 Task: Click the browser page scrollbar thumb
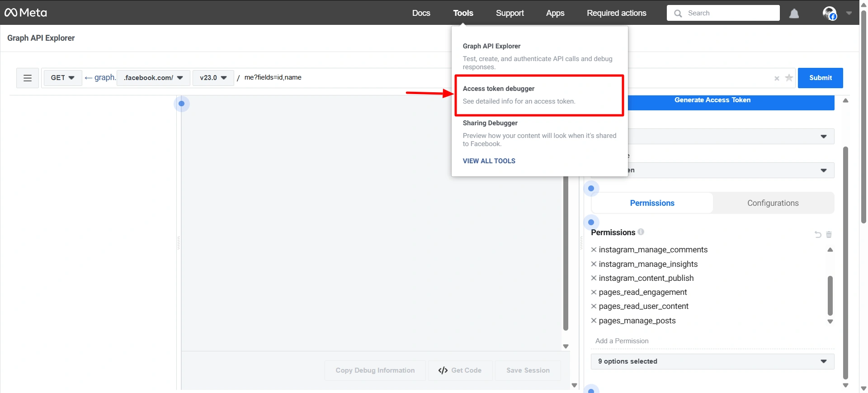coord(863,116)
